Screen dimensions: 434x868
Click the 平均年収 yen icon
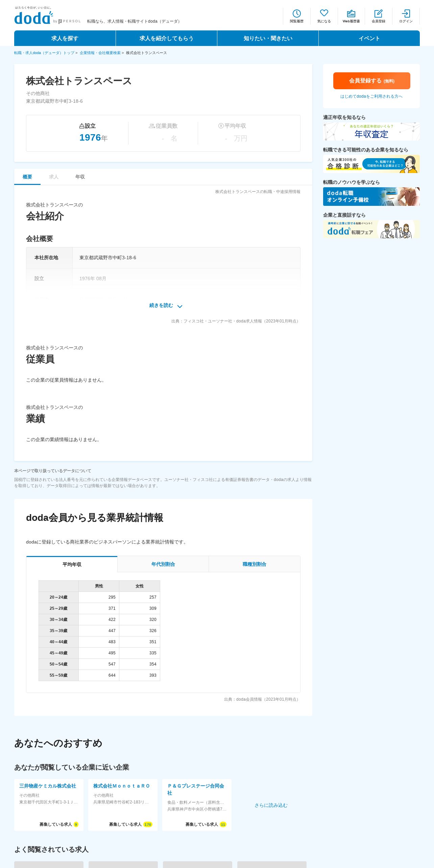[x=221, y=126]
